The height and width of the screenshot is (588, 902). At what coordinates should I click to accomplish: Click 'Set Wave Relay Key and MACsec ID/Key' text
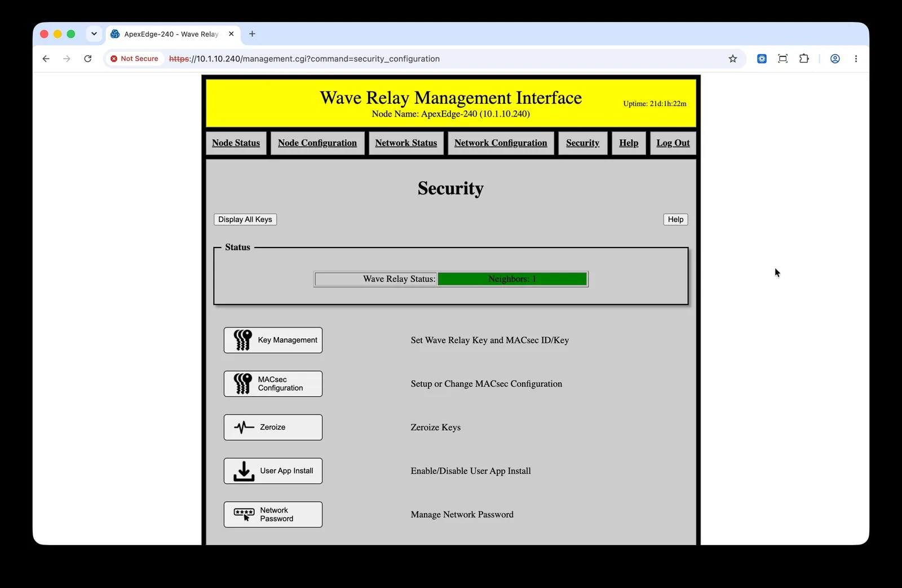pyautogui.click(x=489, y=340)
